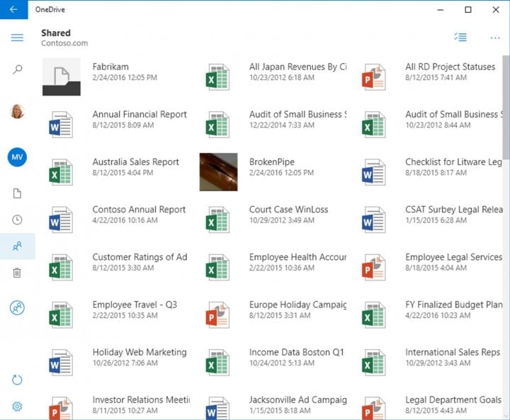This screenshot has height=420, width=510.
Task: Open the file named Holiday Web Marketing
Action: click(140, 352)
